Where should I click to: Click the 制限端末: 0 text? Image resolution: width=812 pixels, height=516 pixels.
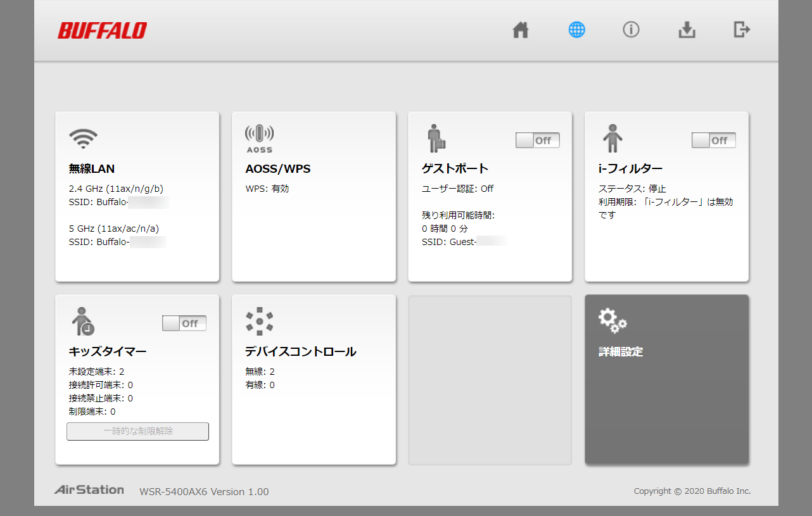[92, 412]
